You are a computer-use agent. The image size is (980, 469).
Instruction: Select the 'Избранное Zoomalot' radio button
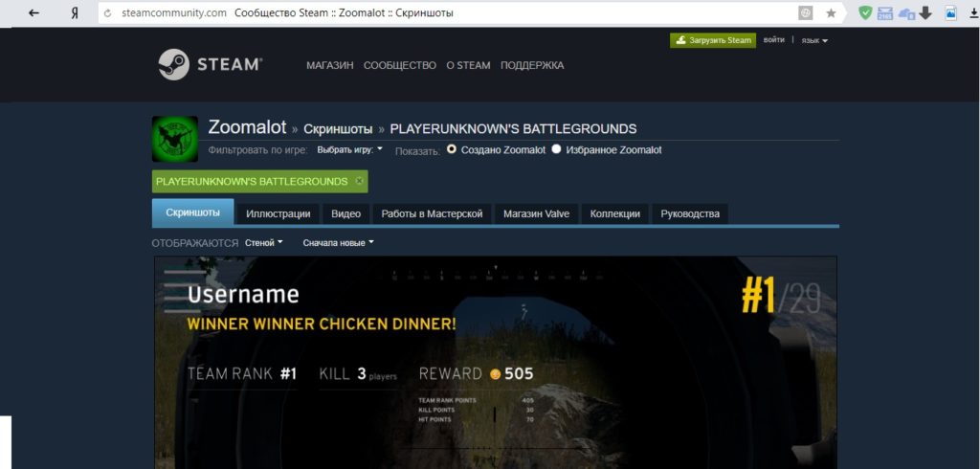coord(556,149)
